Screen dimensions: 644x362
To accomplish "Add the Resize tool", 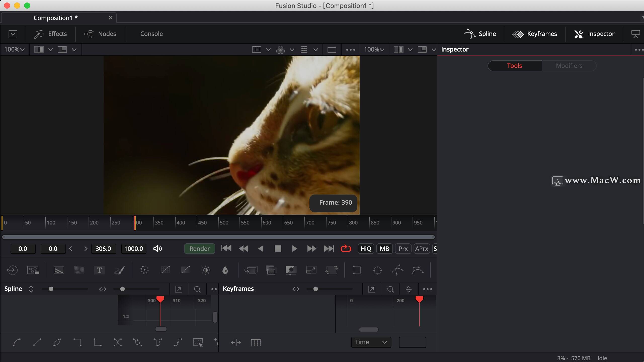I will (311, 270).
